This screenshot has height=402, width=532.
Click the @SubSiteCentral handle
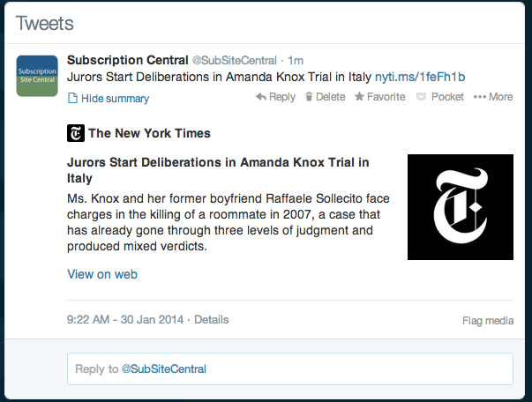click(x=235, y=61)
